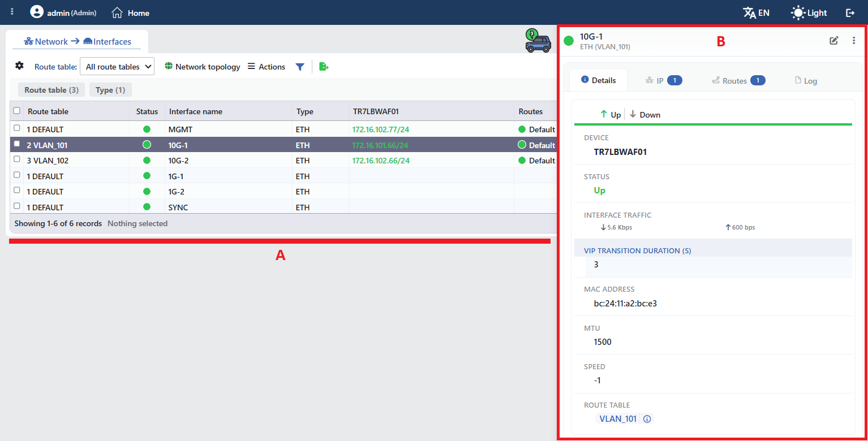Set interface Up
The image size is (868, 441).
click(x=611, y=115)
